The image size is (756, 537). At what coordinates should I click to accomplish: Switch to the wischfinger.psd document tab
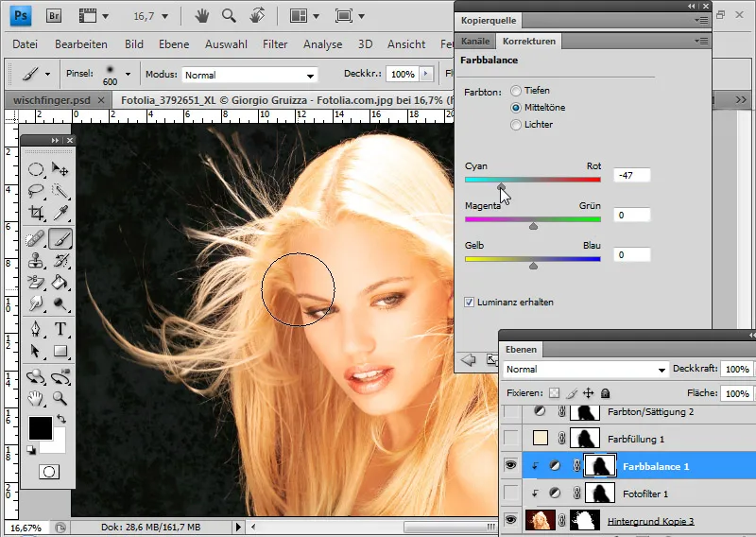point(52,100)
